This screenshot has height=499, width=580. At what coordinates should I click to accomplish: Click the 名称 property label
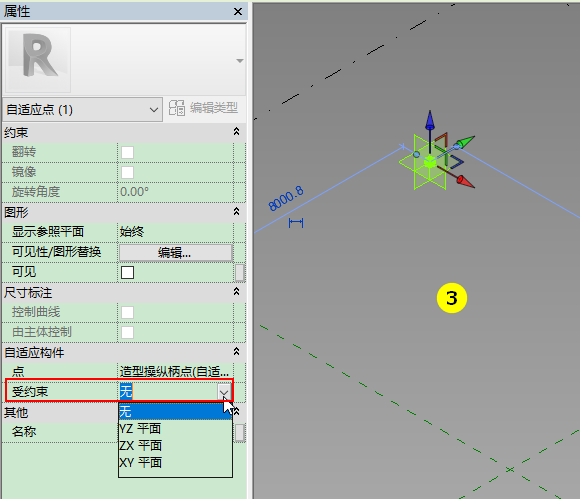[x=24, y=432]
